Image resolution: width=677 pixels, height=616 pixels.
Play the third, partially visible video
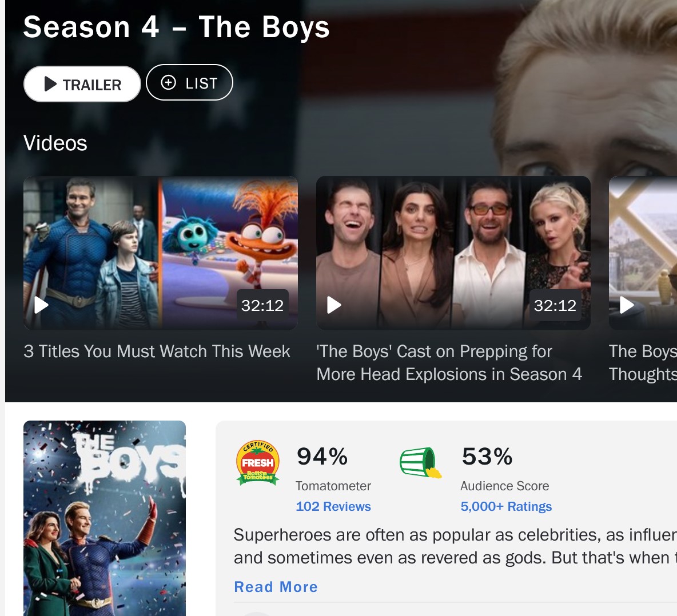point(627,305)
